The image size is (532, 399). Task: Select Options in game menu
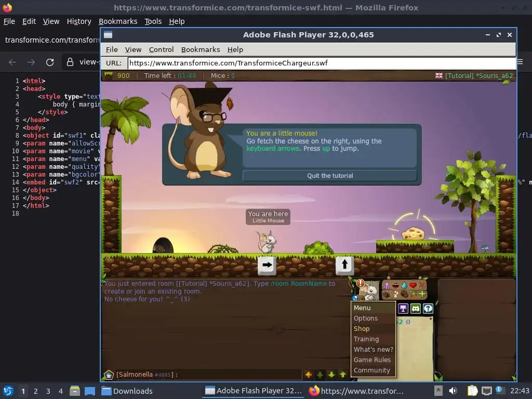point(373,318)
